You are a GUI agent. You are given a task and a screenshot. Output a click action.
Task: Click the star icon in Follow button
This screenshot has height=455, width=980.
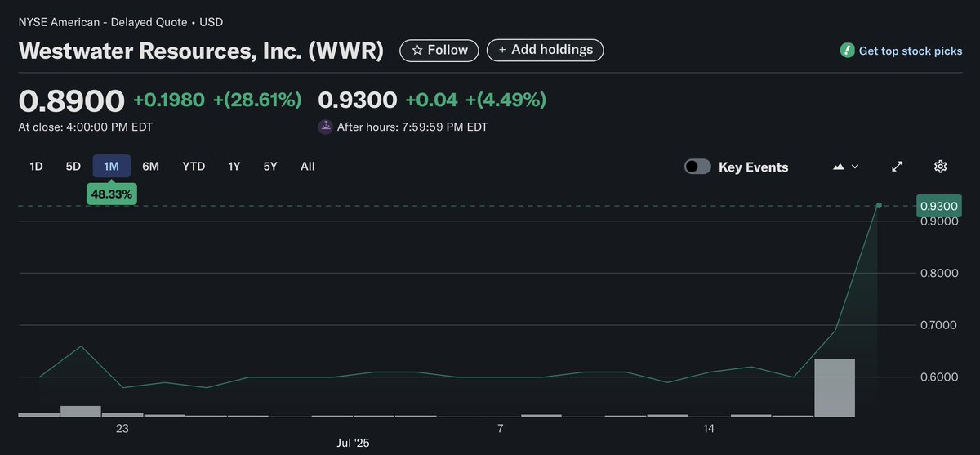point(417,51)
